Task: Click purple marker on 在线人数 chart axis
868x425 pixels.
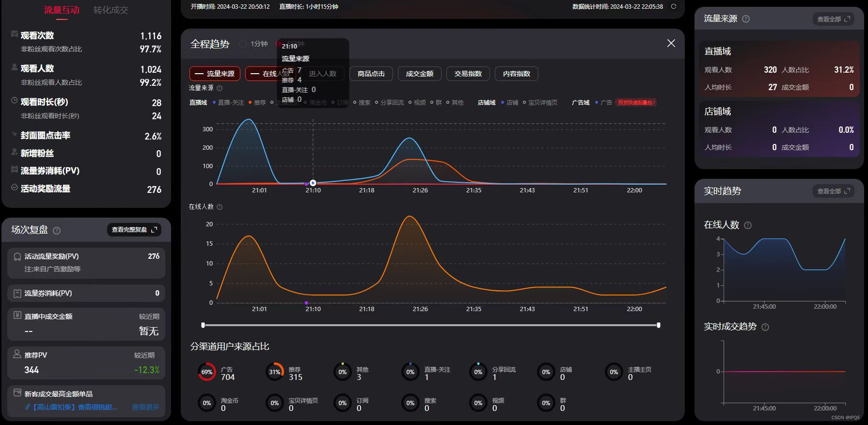Action: (x=306, y=303)
